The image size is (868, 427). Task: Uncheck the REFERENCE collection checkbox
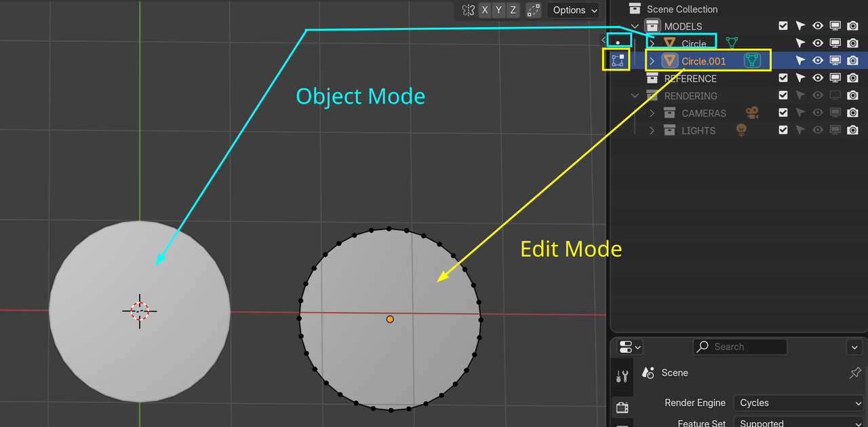coord(783,77)
